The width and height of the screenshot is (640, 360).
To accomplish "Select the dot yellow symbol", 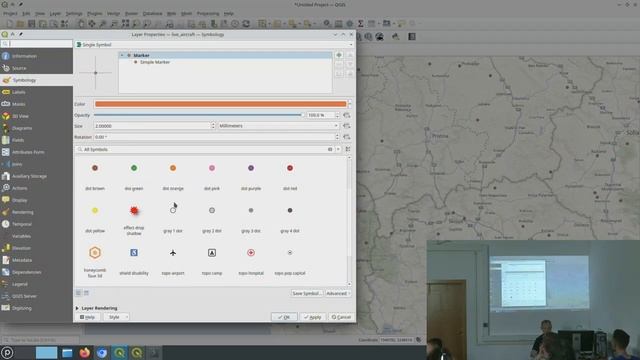I will [95, 211].
